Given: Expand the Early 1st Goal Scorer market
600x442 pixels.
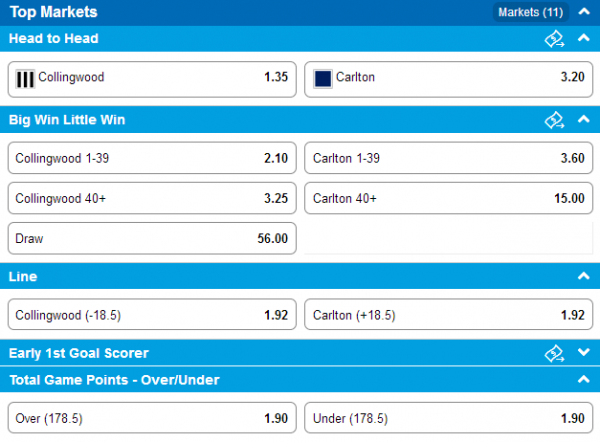Looking at the screenshot, I should (584, 352).
